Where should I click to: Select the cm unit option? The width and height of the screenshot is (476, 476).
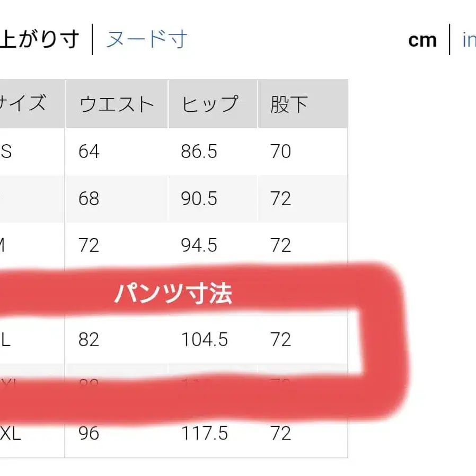click(x=421, y=38)
